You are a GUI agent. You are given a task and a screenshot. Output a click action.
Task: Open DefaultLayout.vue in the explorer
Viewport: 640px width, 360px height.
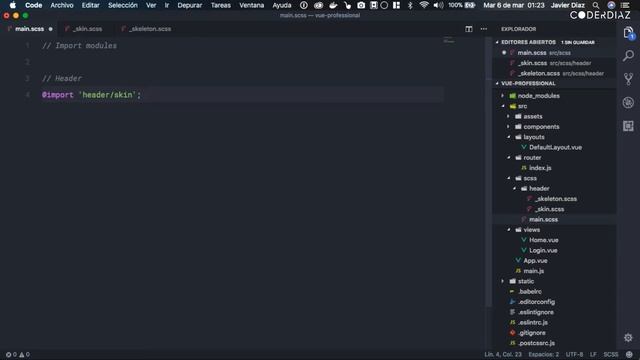(x=555, y=147)
